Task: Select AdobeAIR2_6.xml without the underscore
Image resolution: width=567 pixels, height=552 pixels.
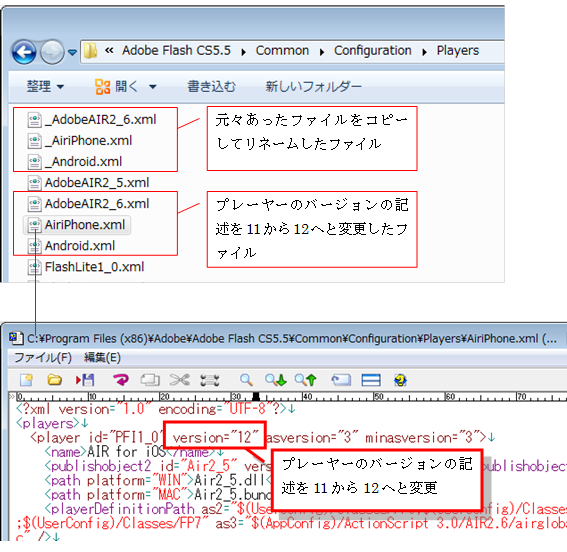Action: point(89,204)
